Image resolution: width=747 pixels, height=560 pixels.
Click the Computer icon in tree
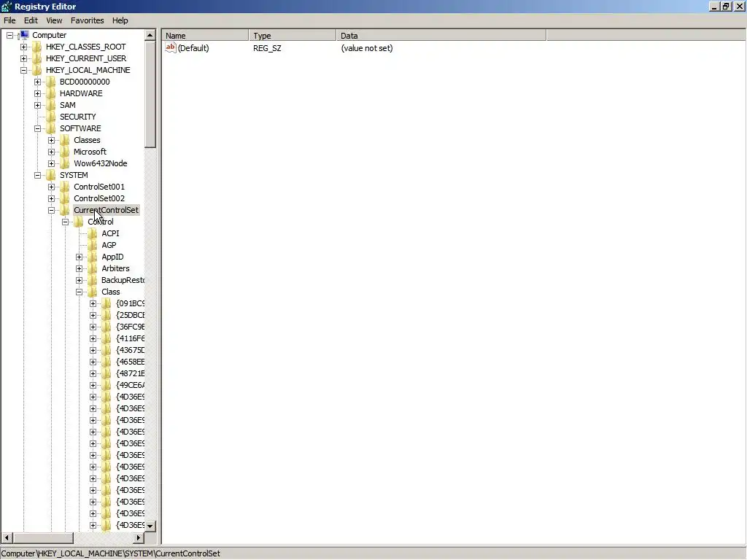24,35
